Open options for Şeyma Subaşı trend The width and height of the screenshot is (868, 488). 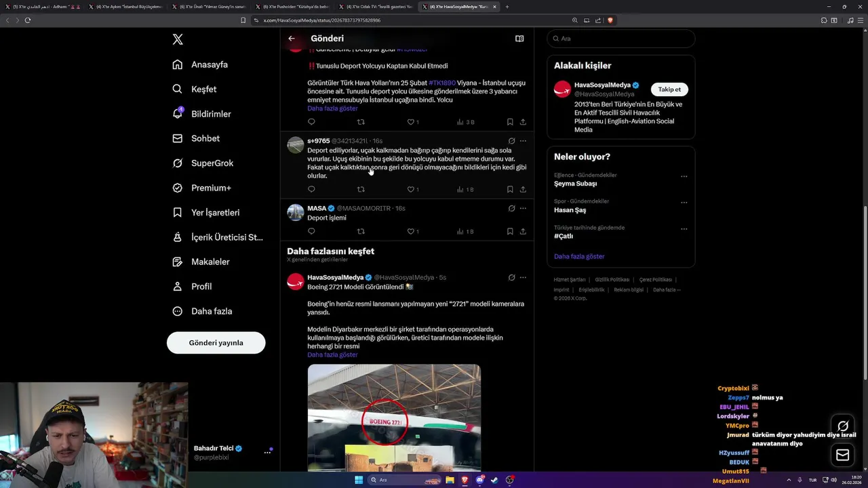click(684, 176)
